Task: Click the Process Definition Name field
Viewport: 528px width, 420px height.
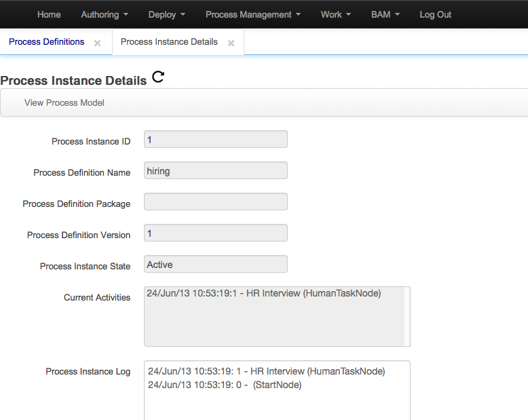Action: click(215, 171)
